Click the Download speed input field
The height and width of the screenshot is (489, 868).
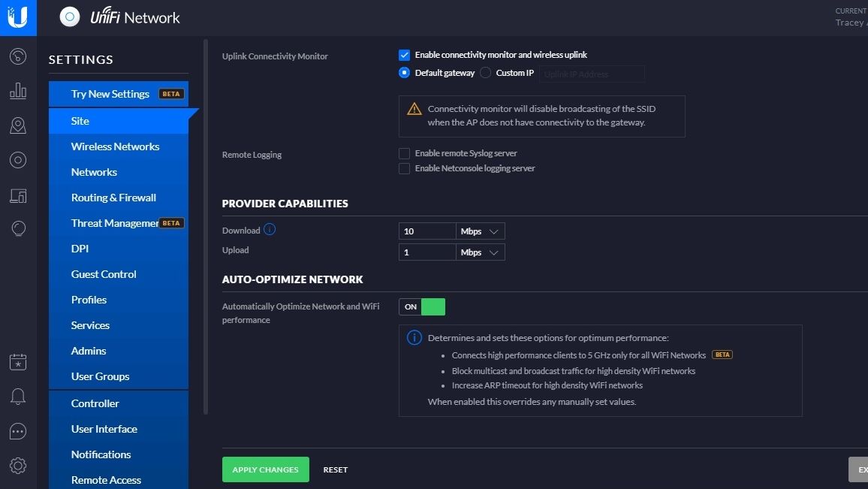[x=426, y=231]
